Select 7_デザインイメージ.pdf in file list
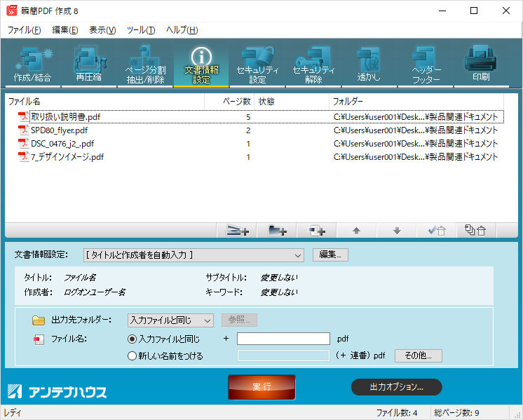The width and height of the screenshot is (523, 420). point(67,157)
